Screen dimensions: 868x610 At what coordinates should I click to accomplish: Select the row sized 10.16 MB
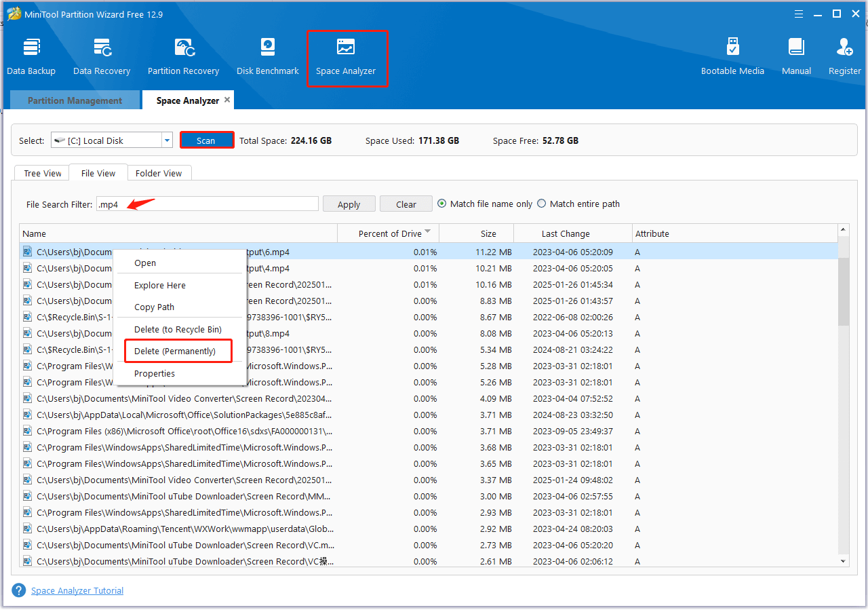click(x=429, y=284)
